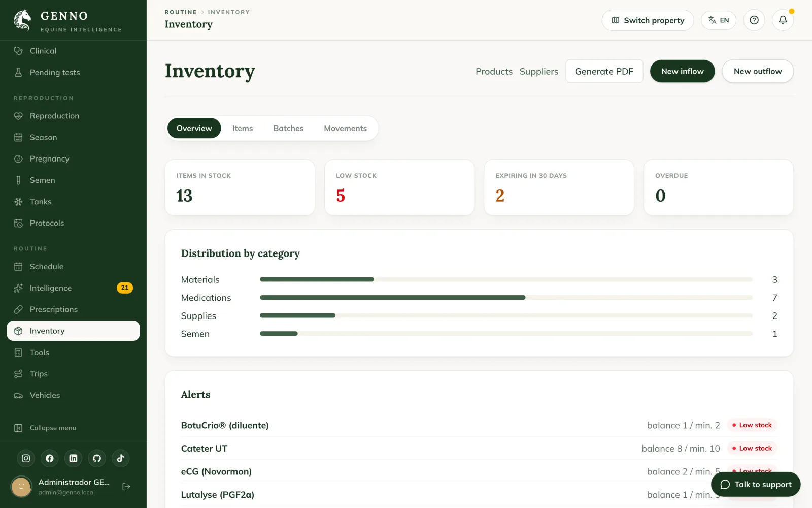The image size is (812, 508).
Task: Open the Schedule page
Action: 73,266
